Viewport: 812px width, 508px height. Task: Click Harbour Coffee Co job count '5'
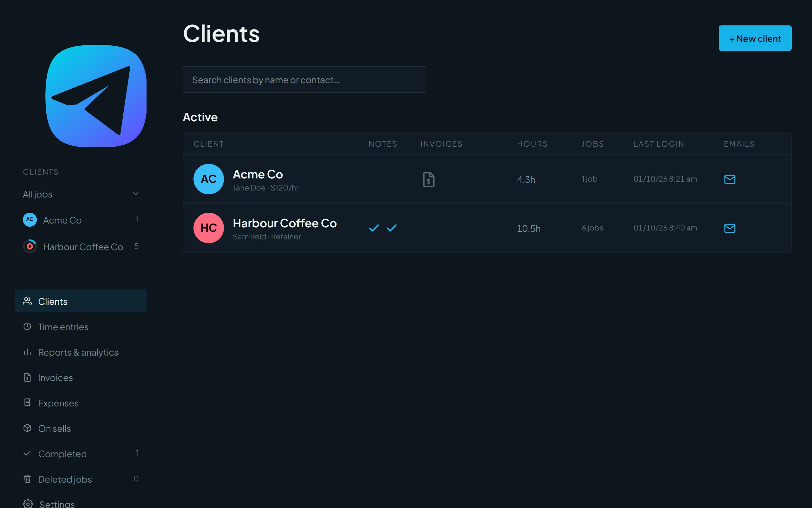point(136,246)
